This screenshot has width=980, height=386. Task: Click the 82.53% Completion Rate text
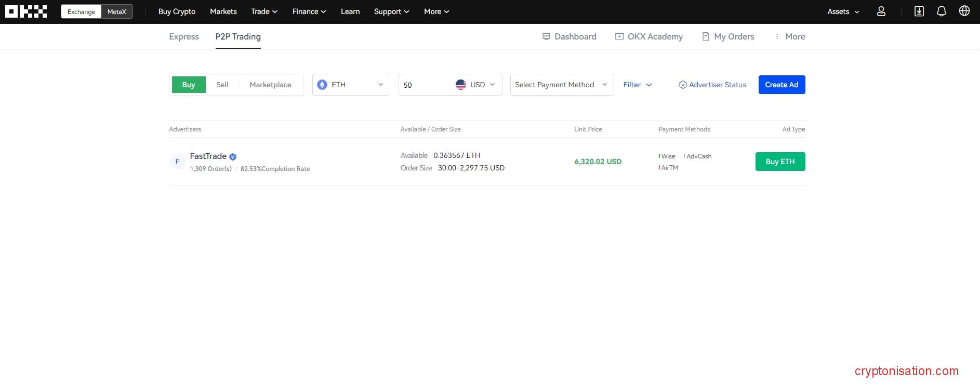tap(275, 169)
